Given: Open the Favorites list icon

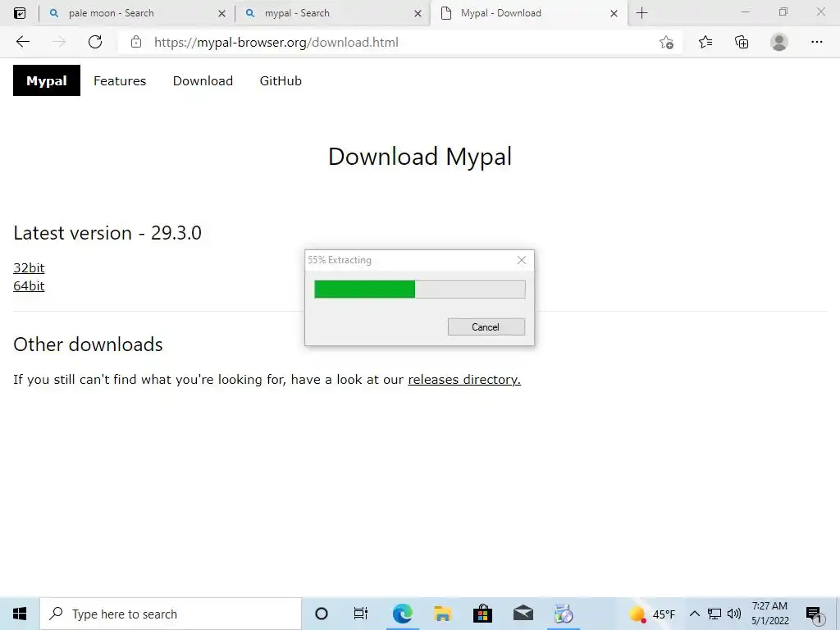Looking at the screenshot, I should pos(705,42).
